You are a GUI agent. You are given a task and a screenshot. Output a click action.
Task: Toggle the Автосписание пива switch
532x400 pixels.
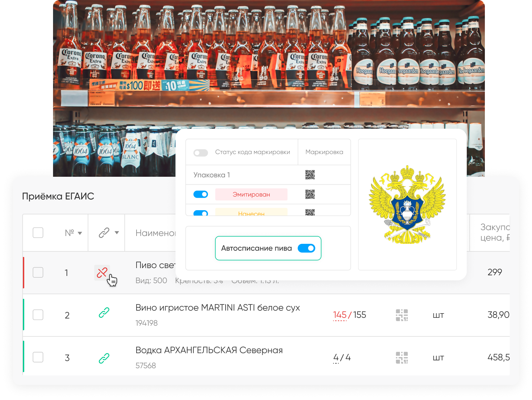(306, 248)
